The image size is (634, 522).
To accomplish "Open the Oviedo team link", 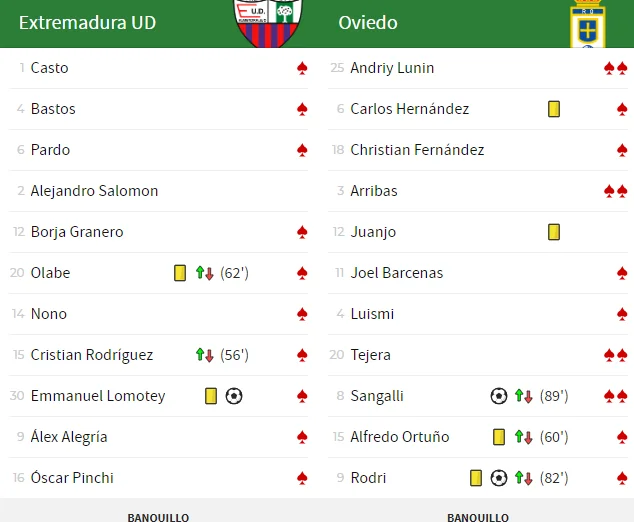I will click(x=367, y=22).
